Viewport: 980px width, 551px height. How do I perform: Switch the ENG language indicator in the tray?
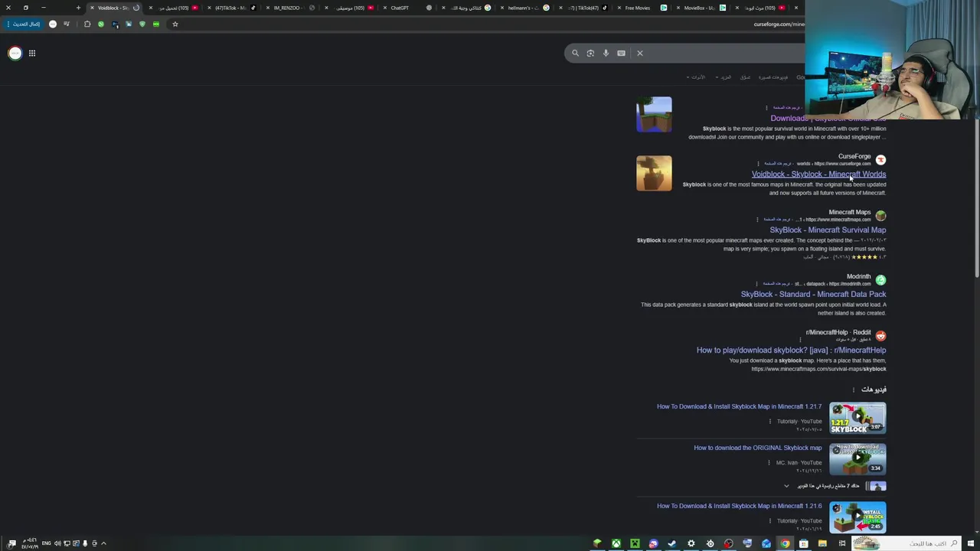pyautogui.click(x=46, y=543)
